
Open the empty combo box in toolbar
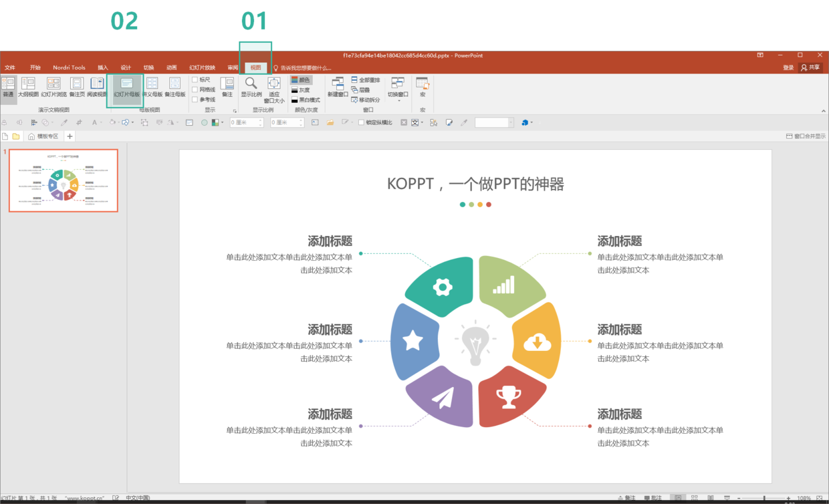click(x=494, y=122)
